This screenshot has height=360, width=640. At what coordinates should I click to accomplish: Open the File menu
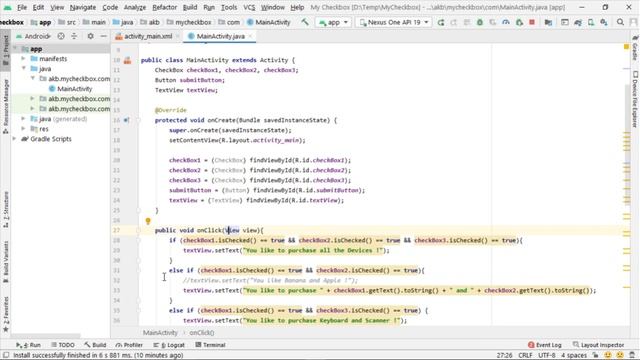tap(22, 7)
